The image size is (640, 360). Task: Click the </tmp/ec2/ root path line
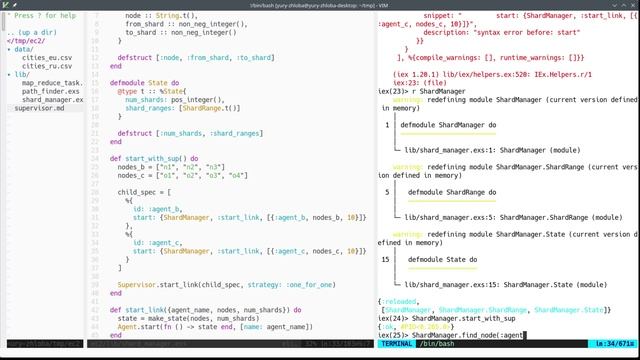[26, 41]
